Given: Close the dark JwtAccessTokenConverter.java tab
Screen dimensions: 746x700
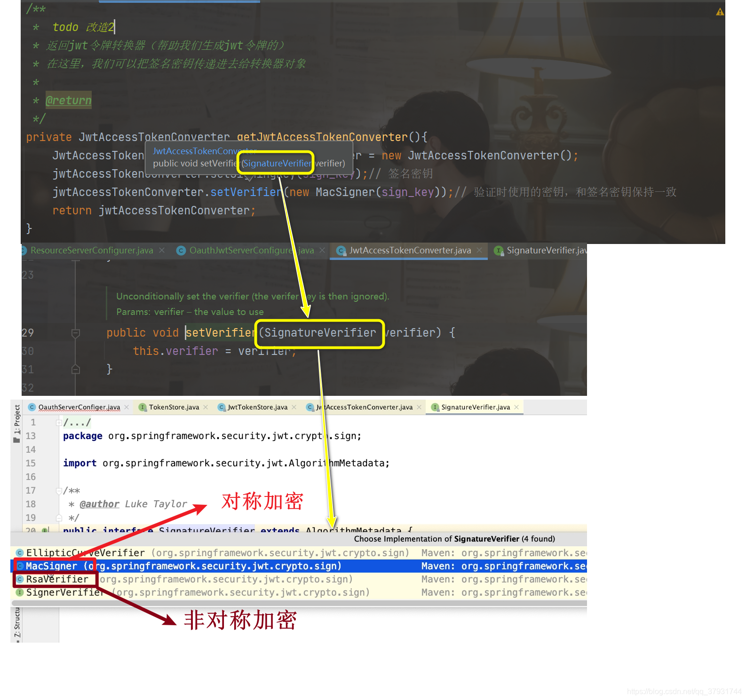Looking at the screenshot, I should 479,251.
